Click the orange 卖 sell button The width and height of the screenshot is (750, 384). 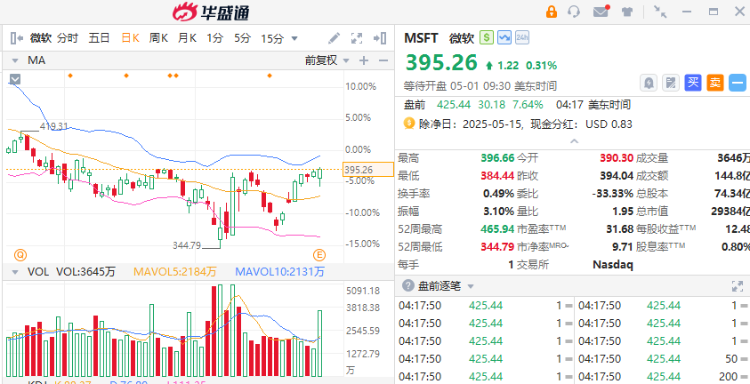click(715, 83)
